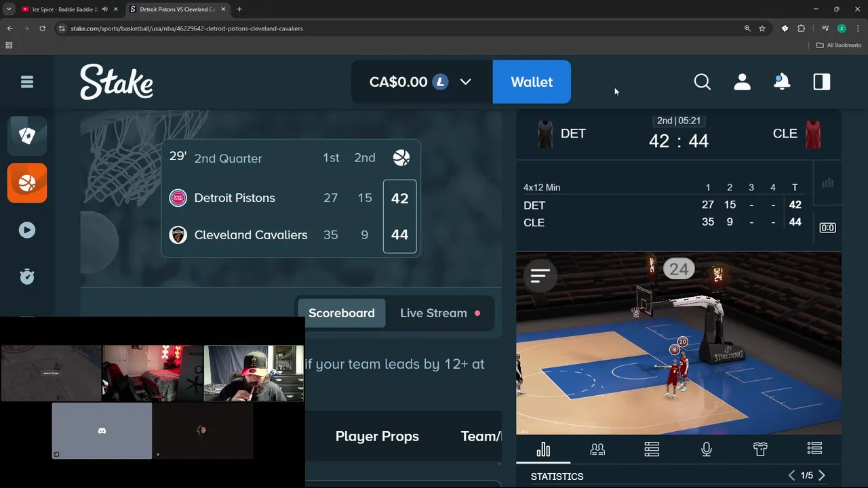Screen dimensions: 868x488
Task: Click the 2nd | 05:21 game clock
Action: coord(679,121)
